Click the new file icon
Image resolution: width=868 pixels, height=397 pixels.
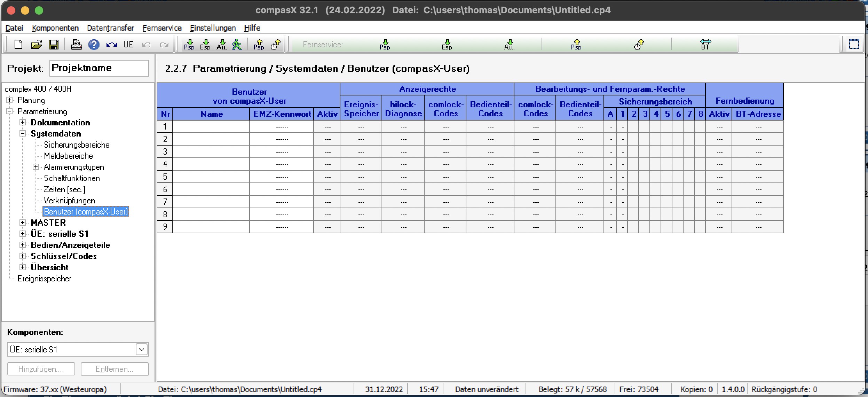point(18,45)
